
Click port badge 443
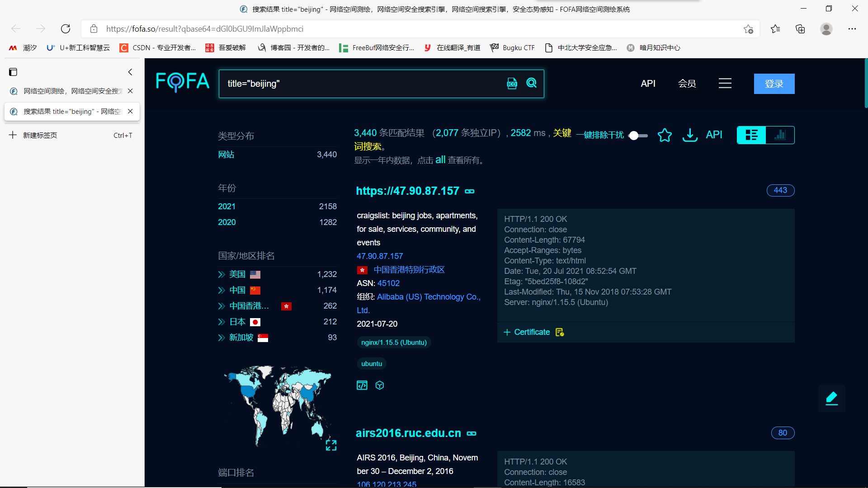pos(780,190)
